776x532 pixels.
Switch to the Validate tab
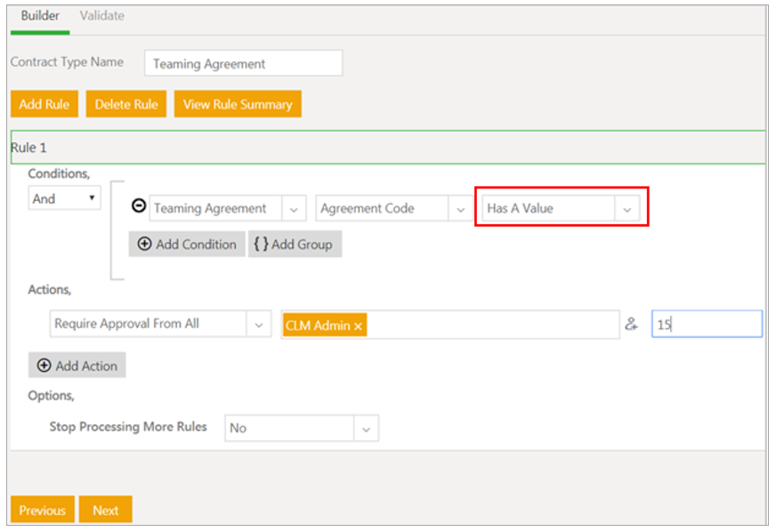(x=102, y=16)
